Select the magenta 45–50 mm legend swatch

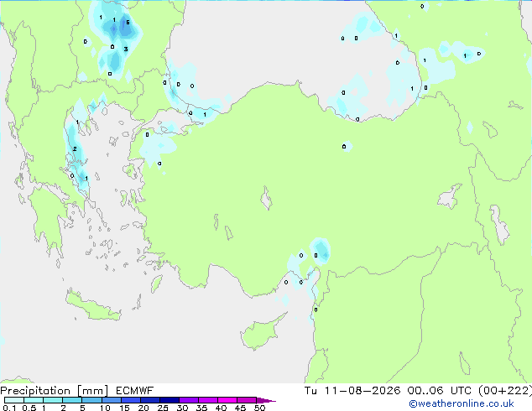(247, 400)
